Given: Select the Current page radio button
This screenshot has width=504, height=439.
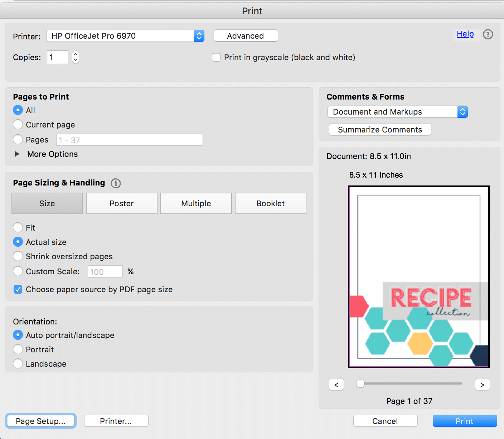Looking at the screenshot, I should point(18,125).
